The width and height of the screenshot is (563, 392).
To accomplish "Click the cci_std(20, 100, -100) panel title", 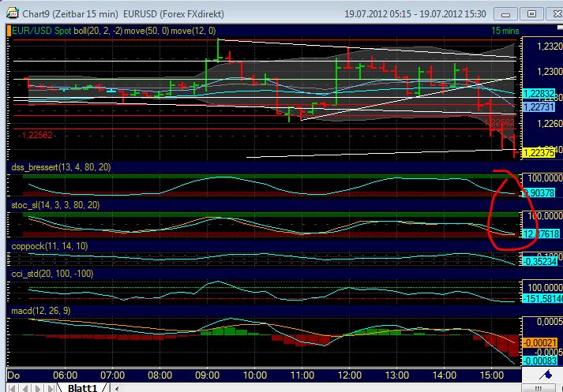I will click(52, 274).
